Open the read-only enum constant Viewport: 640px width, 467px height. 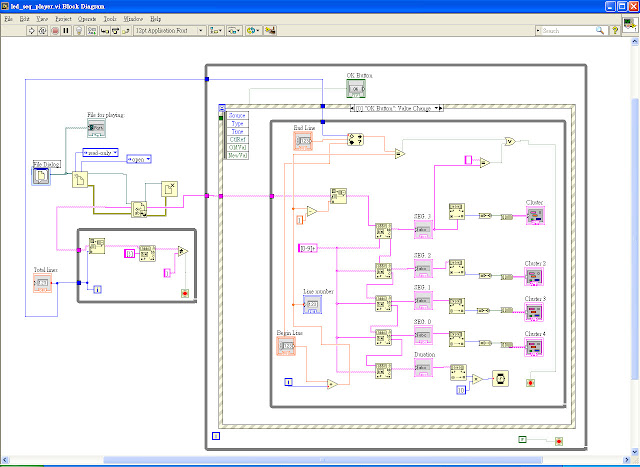click(x=100, y=153)
